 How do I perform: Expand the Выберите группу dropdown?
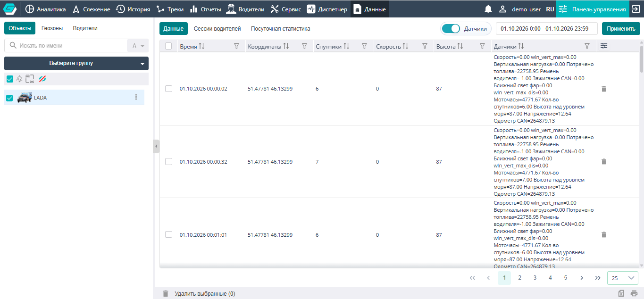point(76,63)
